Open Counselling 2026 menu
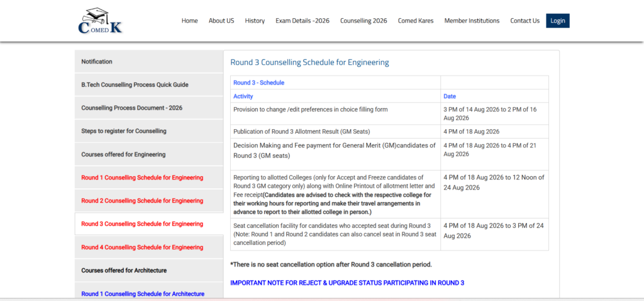Image resolution: width=644 pixels, height=301 pixels. (364, 21)
